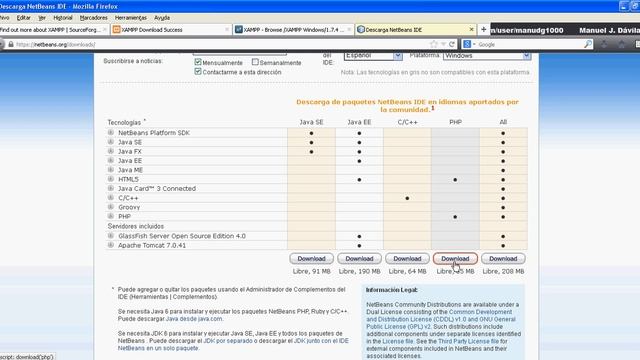The image size is (640, 360).
Task: Click the PHP column header
Action: (456, 122)
